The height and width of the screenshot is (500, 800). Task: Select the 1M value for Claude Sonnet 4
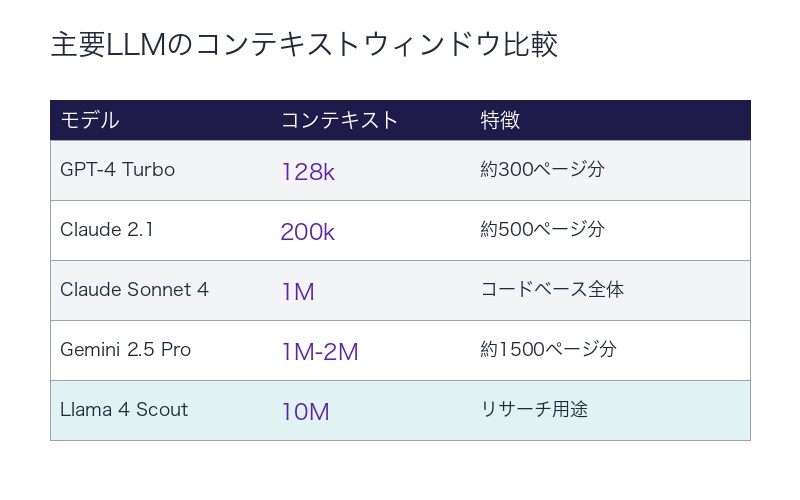click(298, 292)
